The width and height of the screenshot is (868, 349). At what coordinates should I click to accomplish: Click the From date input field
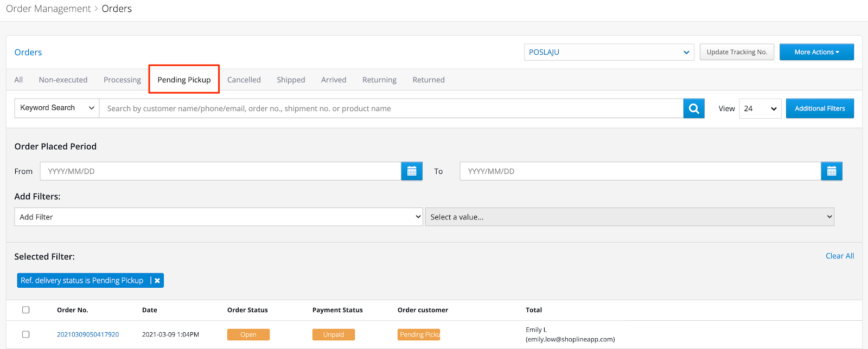pos(221,171)
